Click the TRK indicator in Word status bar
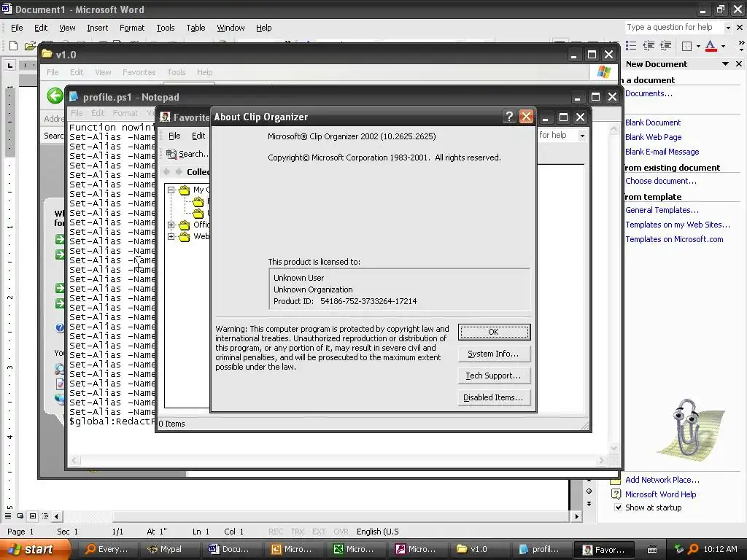The width and height of the screenshot is (747, 560). [298, 532]
